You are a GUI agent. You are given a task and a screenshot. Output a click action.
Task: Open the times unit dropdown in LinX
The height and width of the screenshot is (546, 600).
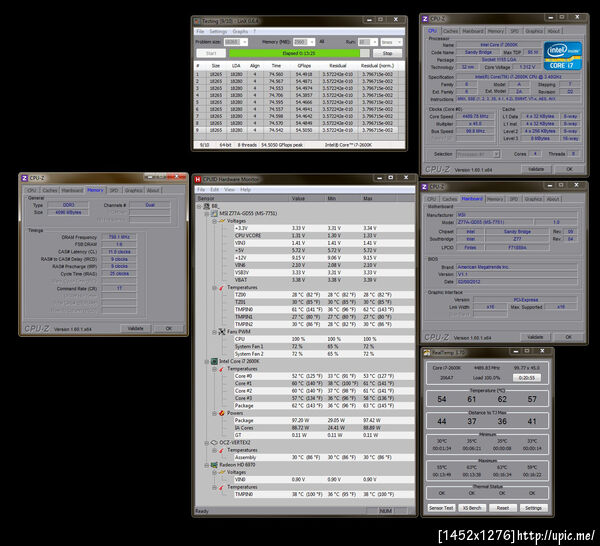[399, 42]
